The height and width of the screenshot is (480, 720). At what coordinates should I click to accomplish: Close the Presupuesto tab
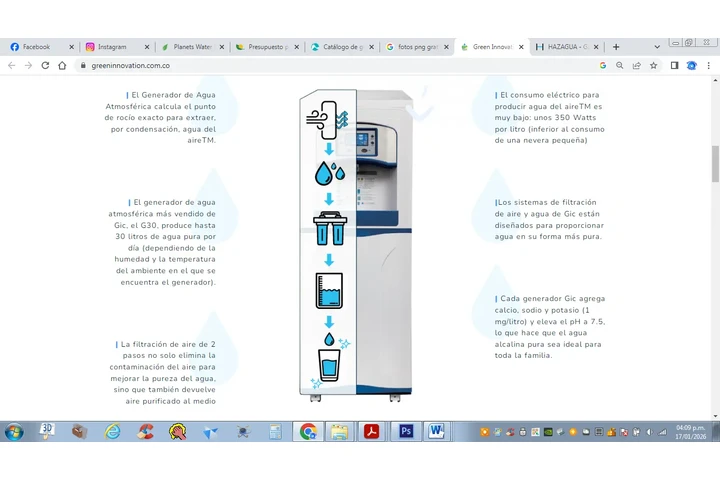click(296, 47)
